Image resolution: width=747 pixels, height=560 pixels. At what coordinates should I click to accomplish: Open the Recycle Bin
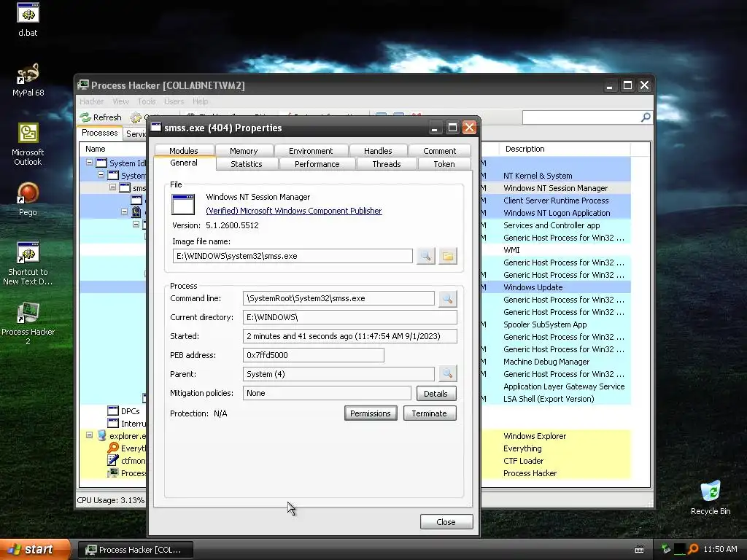pos(711,497)
